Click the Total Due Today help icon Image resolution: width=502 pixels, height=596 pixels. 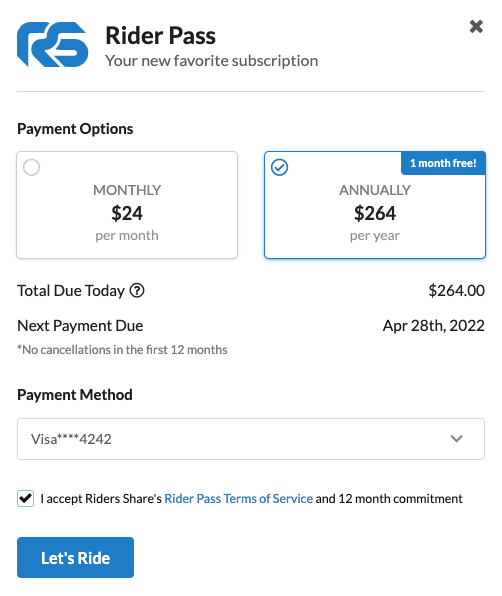point(137,291)
